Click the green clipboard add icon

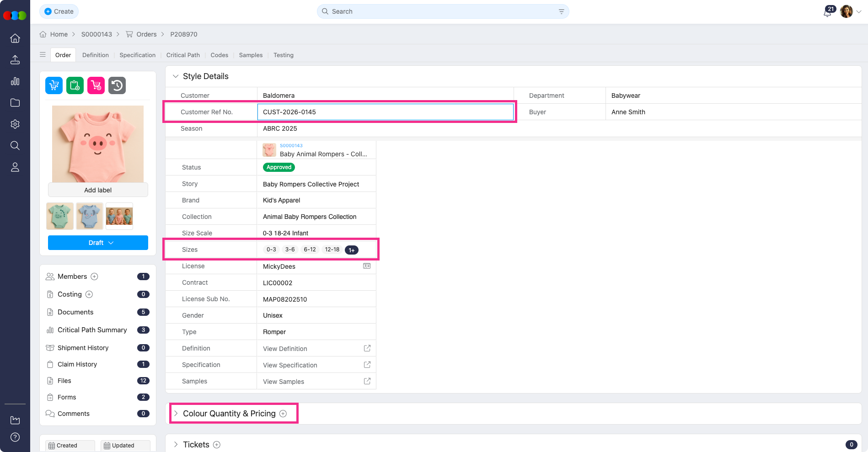pyautogui.click(x=75, y=85)
